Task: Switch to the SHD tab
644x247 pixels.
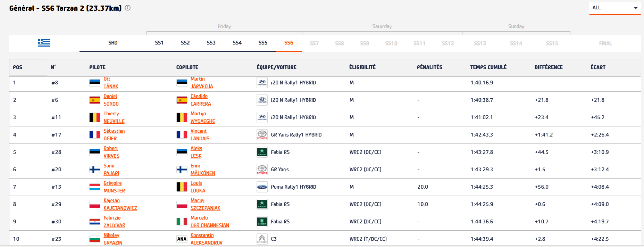Action: (x=113, y=43)
